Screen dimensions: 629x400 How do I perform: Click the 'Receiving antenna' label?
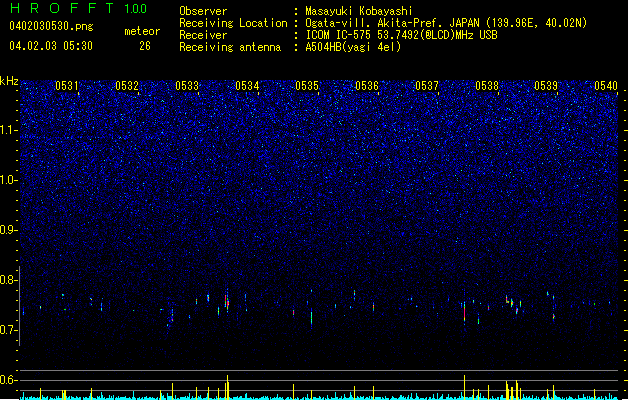click(x=230, y=47)
